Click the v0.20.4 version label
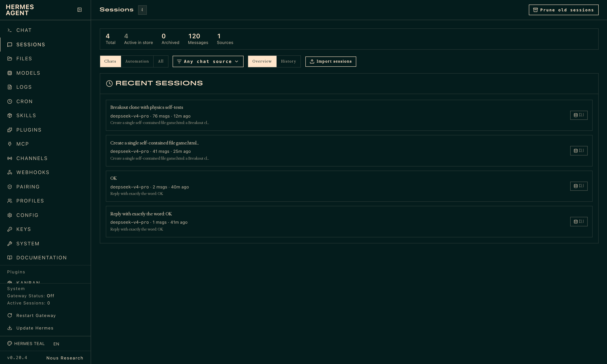This screenshot has width=607, height=364. [x=17, y=358]
